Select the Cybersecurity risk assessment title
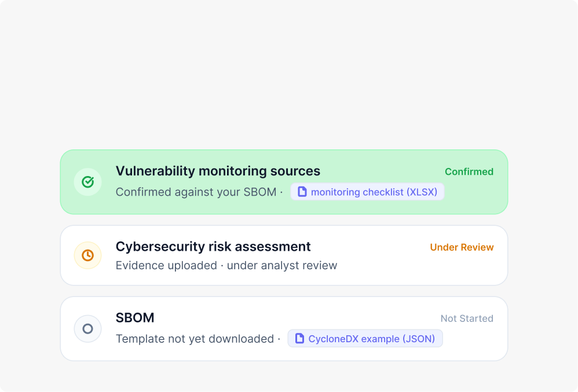Screen dimensions: 578x392 point(213,247)
